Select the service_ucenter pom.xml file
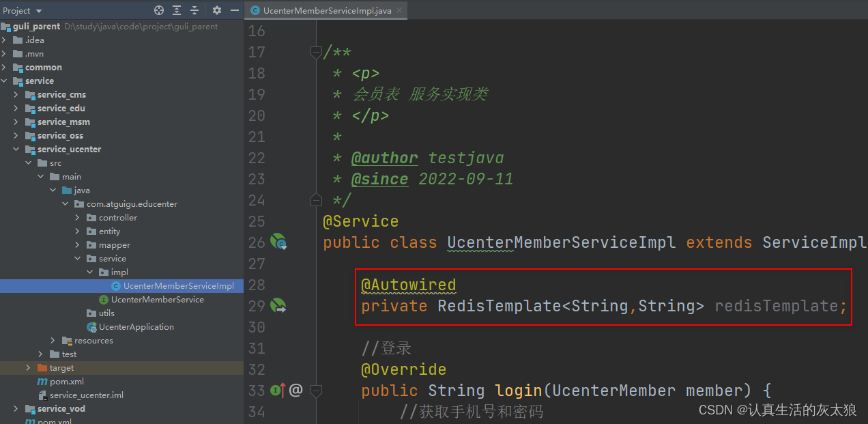 [x=66, y=382]
